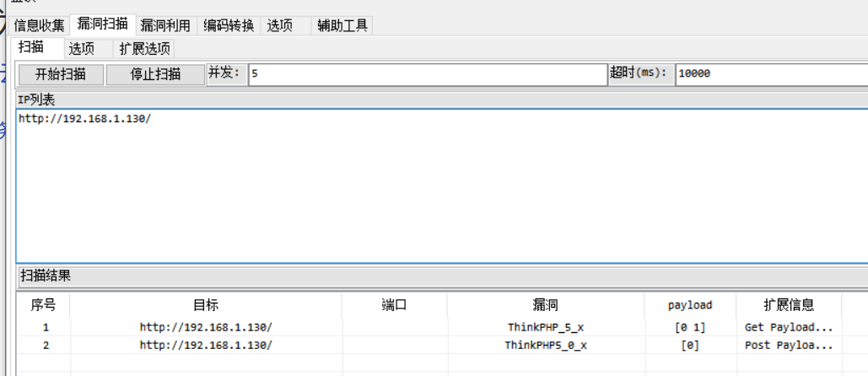Click the 开始扫描 button
Screen dimensions: 868x376
pos(61,74)
